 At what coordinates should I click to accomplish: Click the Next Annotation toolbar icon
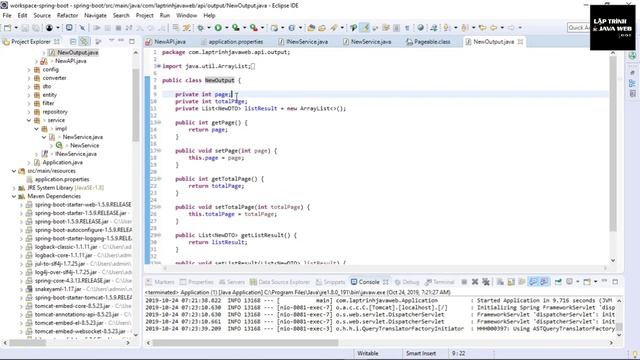(x=447, y=28)
